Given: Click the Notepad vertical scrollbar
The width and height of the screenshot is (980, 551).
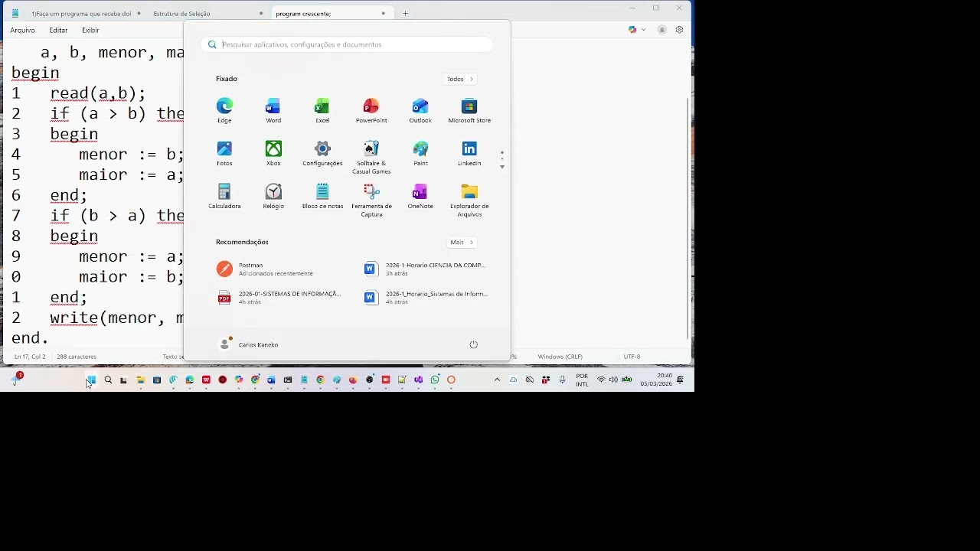Looking at the screenshot, I should [688, 218].
